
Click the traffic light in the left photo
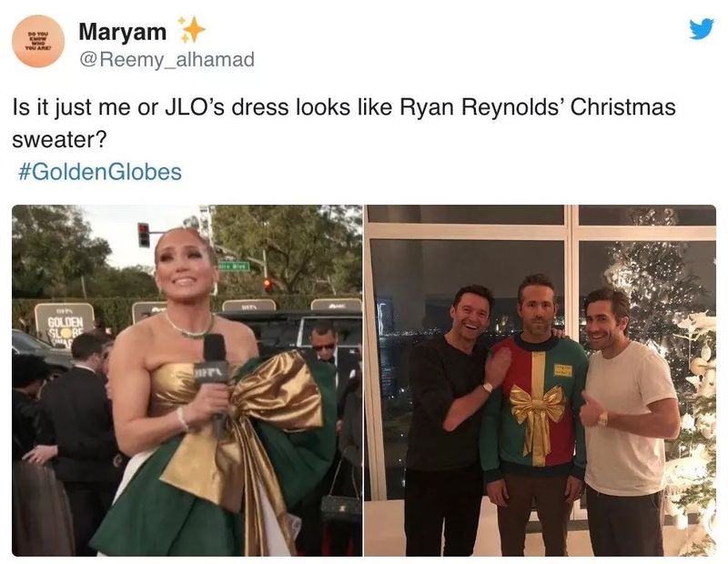(144, 235)
